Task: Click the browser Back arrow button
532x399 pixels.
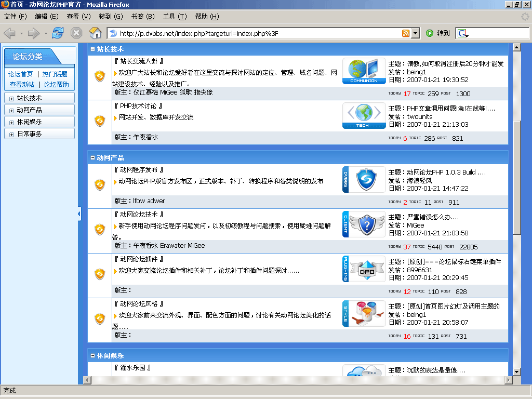Action: [9, 33]
